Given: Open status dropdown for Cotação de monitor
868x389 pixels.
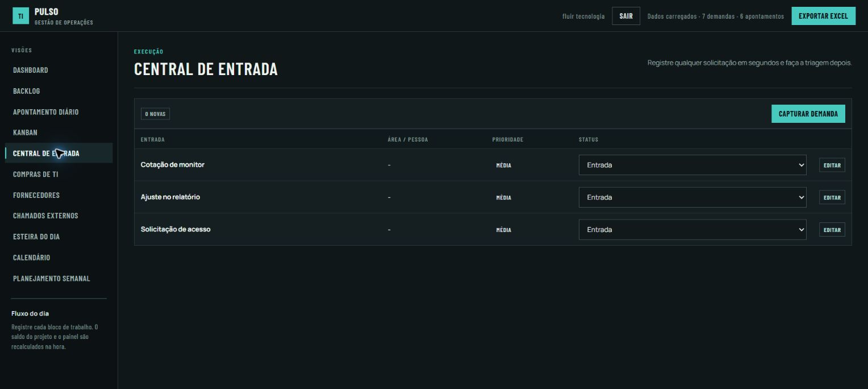Looking at the screenshot, I should coord(692,165).
